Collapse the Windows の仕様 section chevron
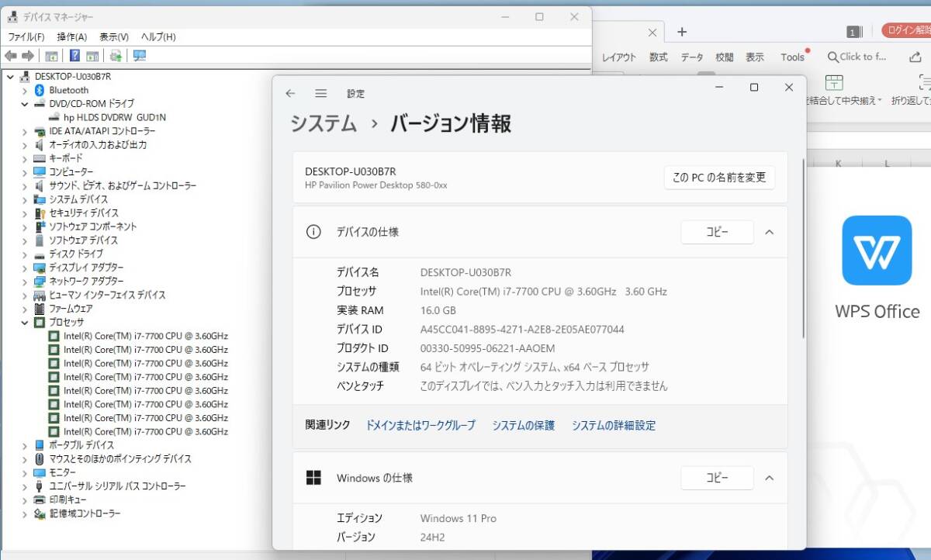931x560 pixels. tap(770, 478)
